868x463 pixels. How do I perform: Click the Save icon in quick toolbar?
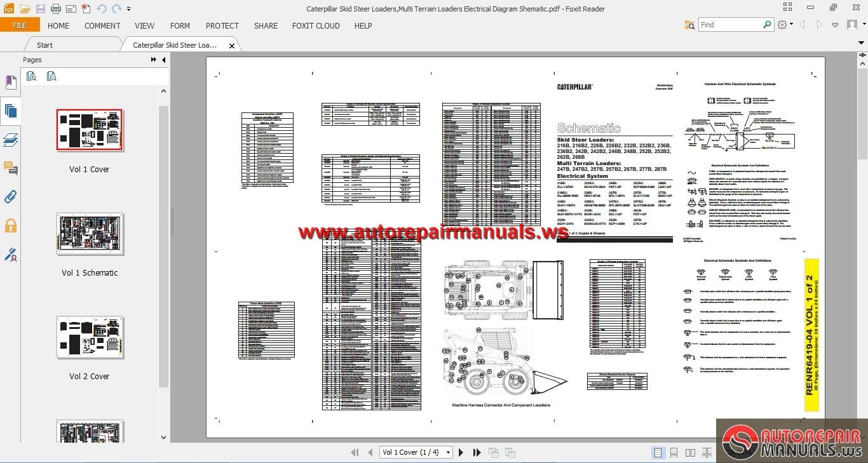click(x=40, y=9)
